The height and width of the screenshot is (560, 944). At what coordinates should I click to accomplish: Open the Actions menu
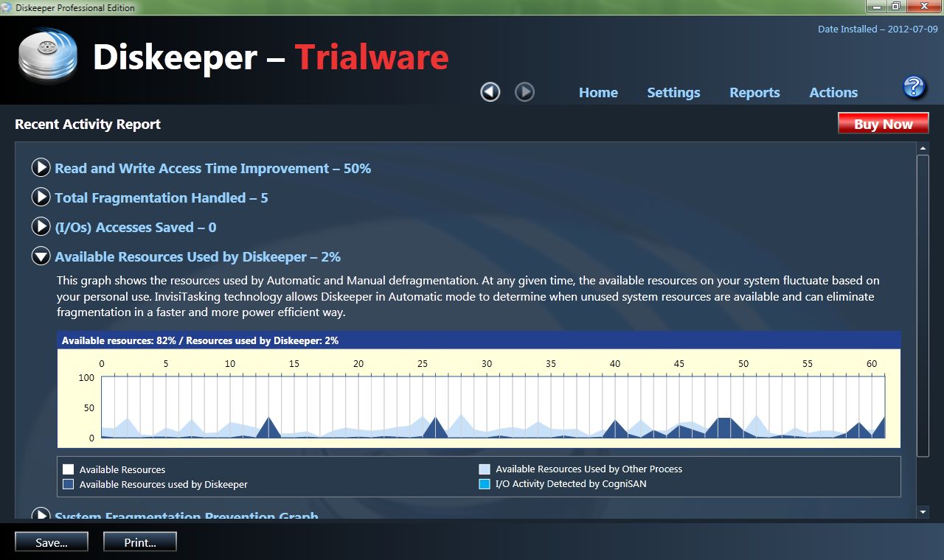(833, 93)
